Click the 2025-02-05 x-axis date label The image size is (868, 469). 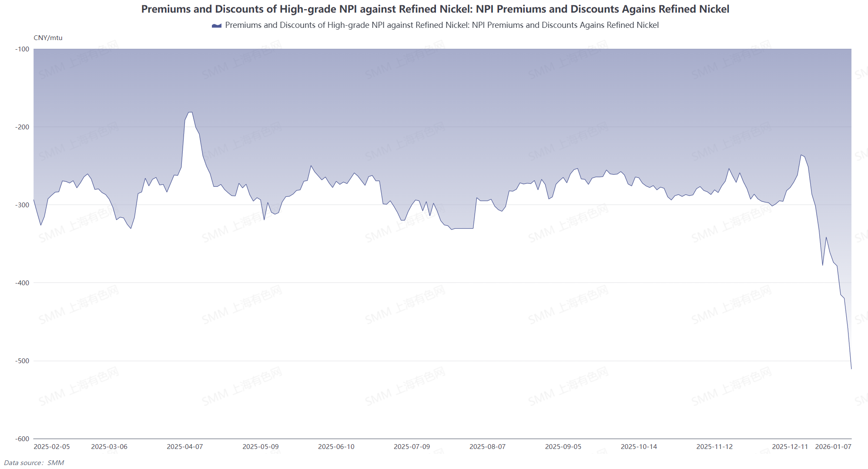(x=52, y=447)
